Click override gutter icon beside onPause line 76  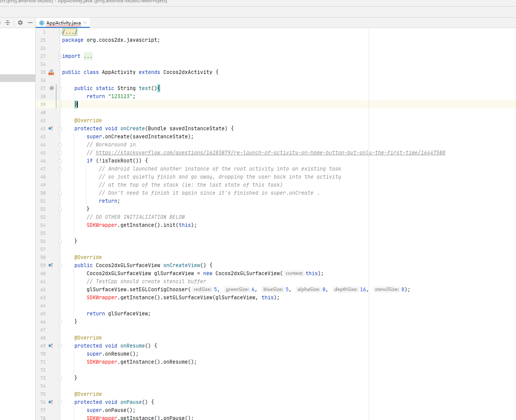pos(51,402)
